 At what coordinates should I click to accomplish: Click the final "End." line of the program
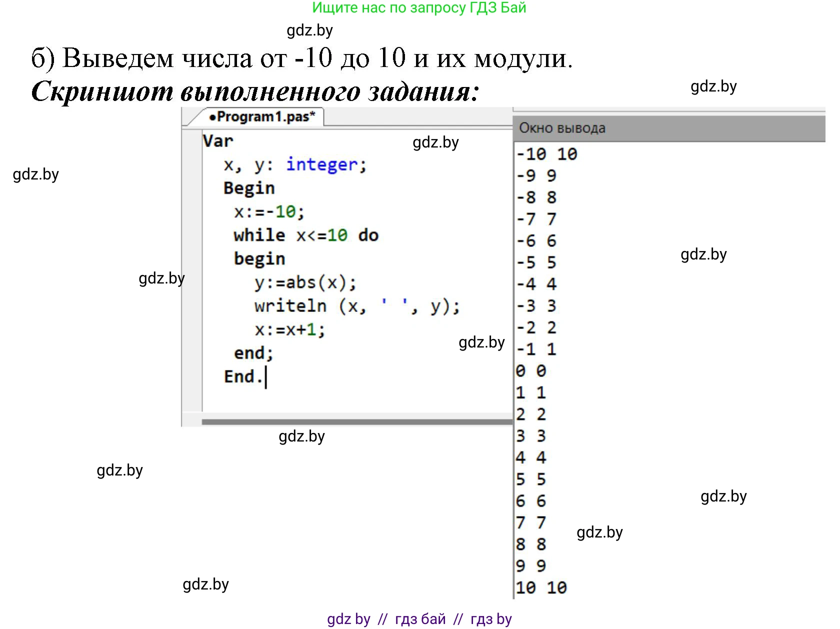pos(243,376)
